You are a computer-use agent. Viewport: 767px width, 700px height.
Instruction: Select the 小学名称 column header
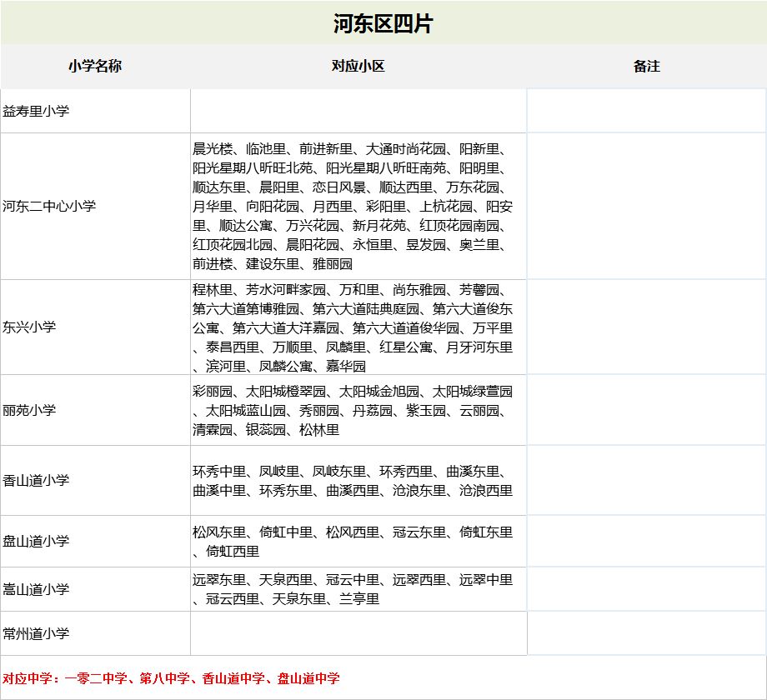tap(95, 66)
